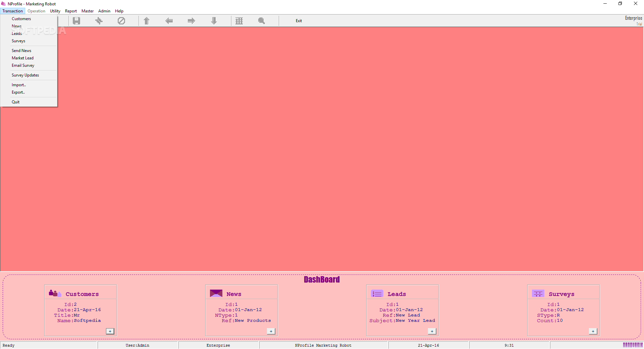Click the Enterprise Trial label at top right

pyautogui.click(x=634, y=20)
